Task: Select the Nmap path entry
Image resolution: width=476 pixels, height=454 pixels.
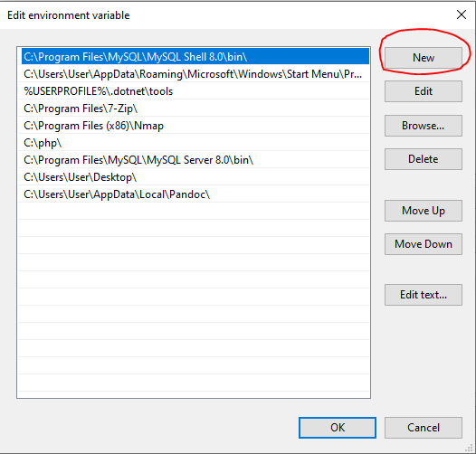Action: coord(195,126)
